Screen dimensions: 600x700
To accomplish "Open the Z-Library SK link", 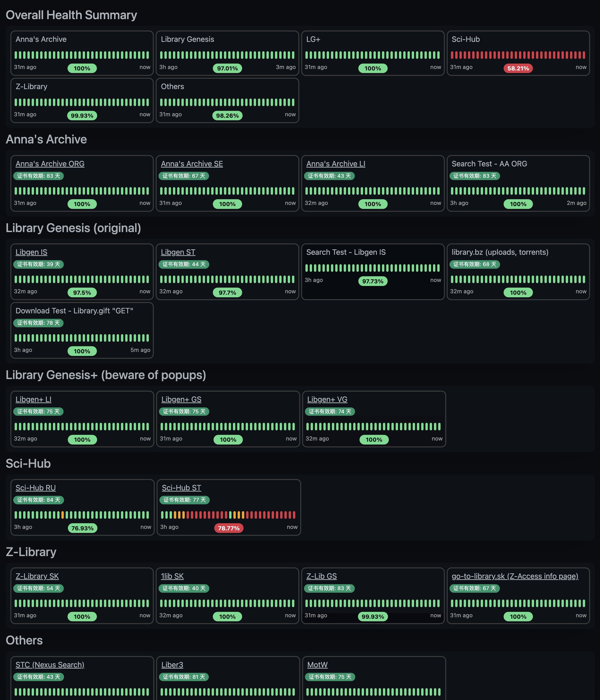I will tap(37, 576).
